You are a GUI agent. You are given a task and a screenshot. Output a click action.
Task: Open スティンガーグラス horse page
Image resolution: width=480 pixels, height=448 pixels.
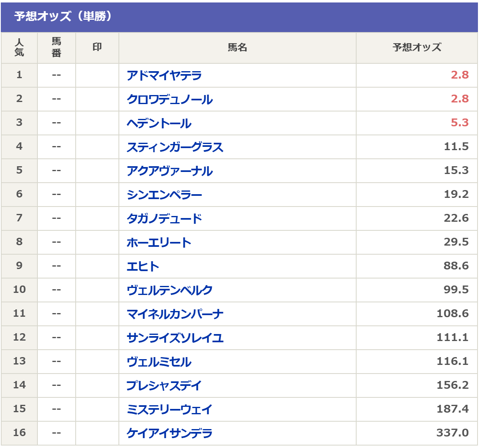click(x=175, y=147)
